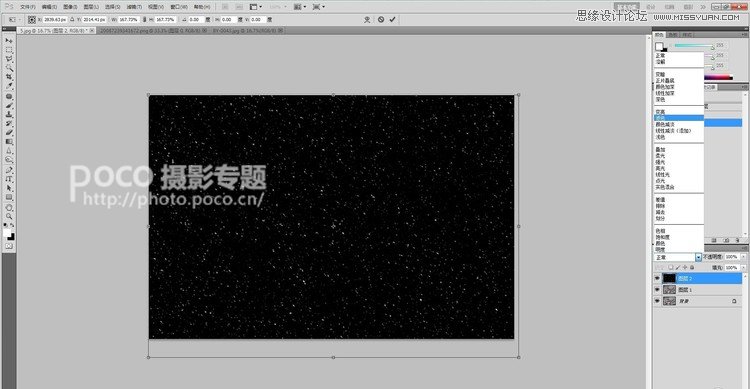Select the History Brush tool
The image size is (750, 389).
(9, 124)
